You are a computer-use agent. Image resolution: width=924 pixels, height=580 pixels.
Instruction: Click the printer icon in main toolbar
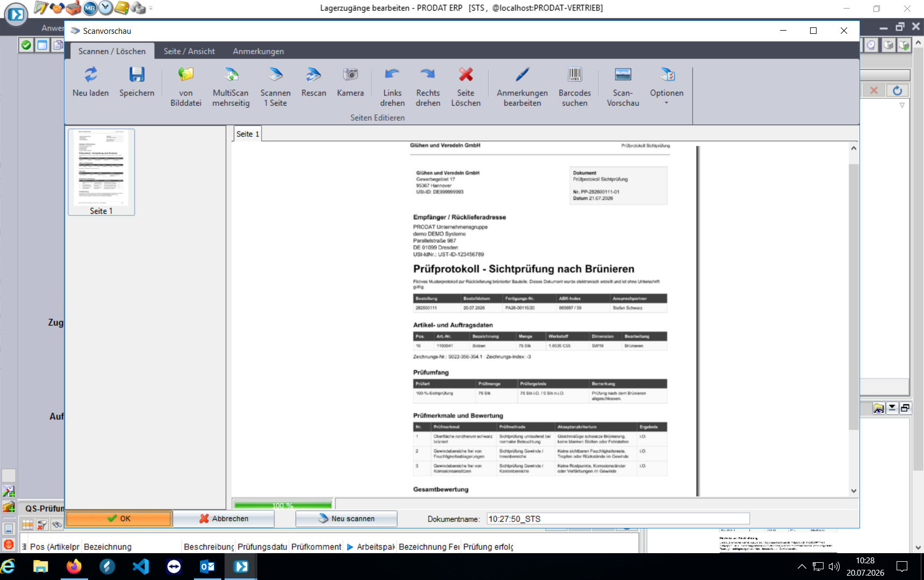[x=889, y=45]
